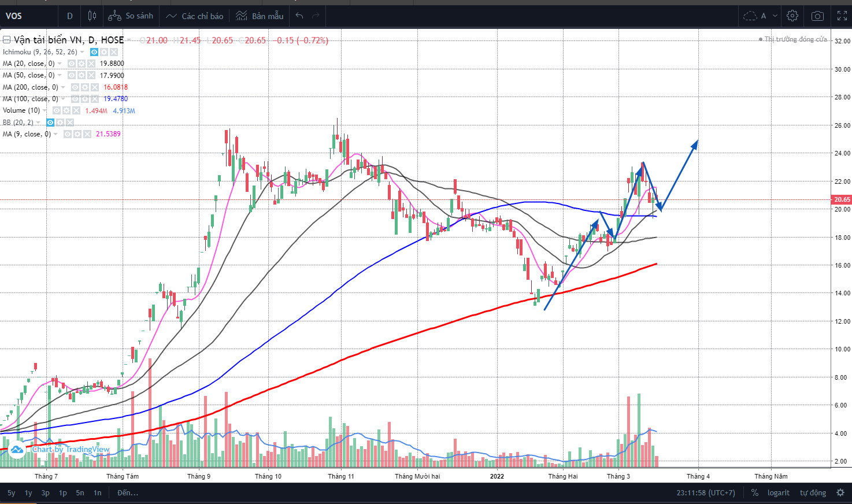Toggle percent scale with % button
This screenshot has height=504, width=852.
tap(755, 493)
